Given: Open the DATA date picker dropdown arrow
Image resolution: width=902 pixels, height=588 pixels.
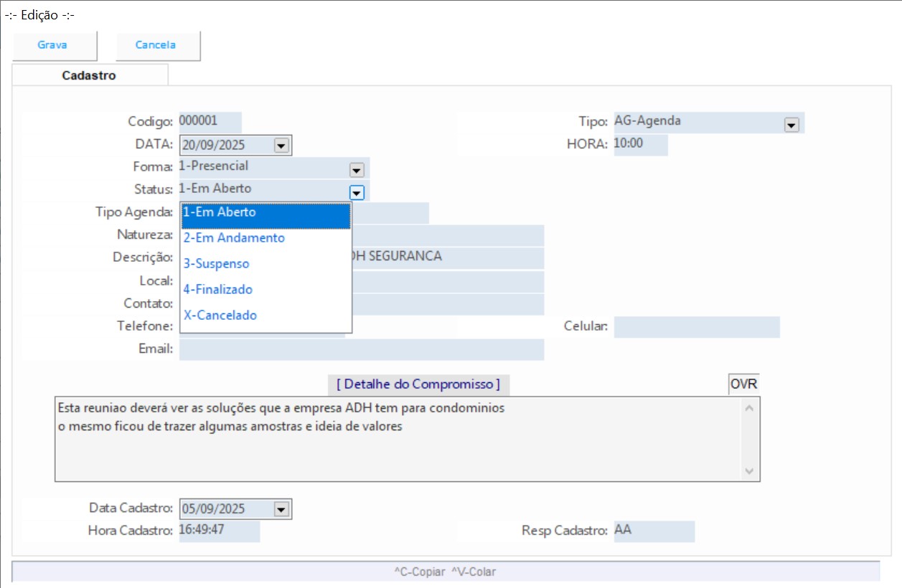Looking at the screenshot, I should (281, 146).
